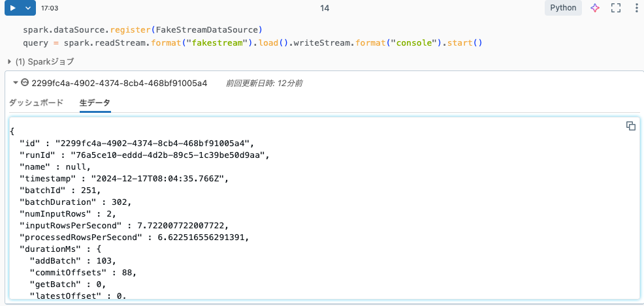Click the spark.dataSource.register code line
644x306 pixels.
[x=142, y=30]
